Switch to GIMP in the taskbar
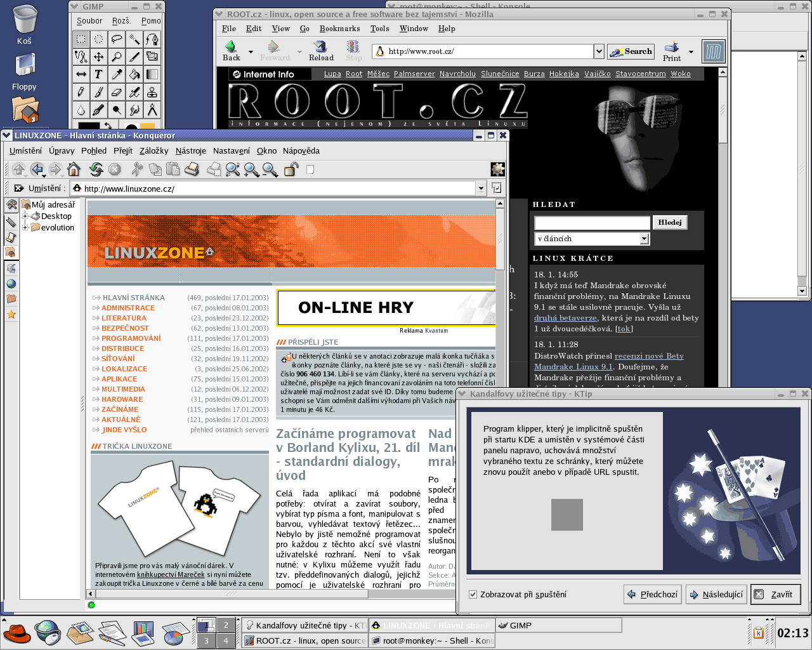Viewport: 812px width, 650px height. (x=558, y=625)
